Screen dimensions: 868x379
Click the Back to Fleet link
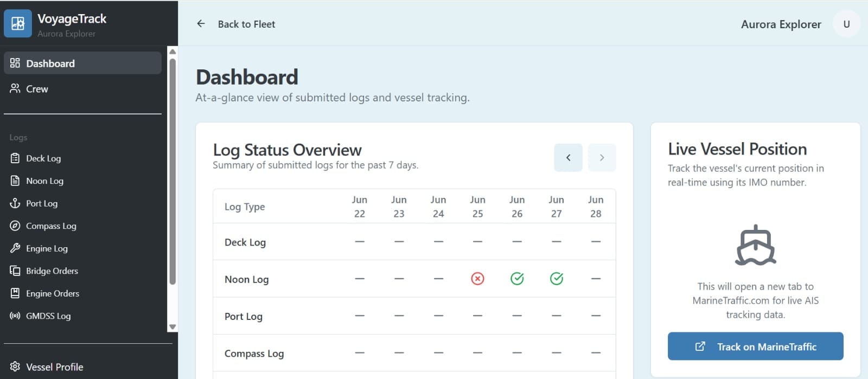[246, 24]
